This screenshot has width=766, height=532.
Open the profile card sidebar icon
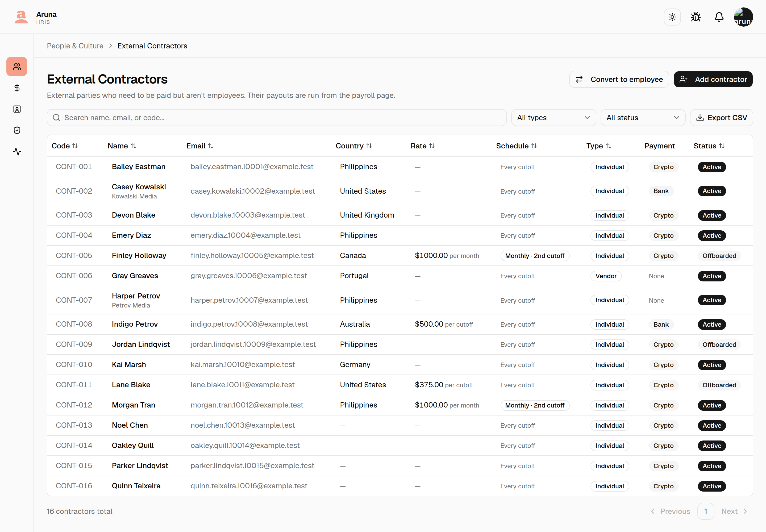point(17,109)
